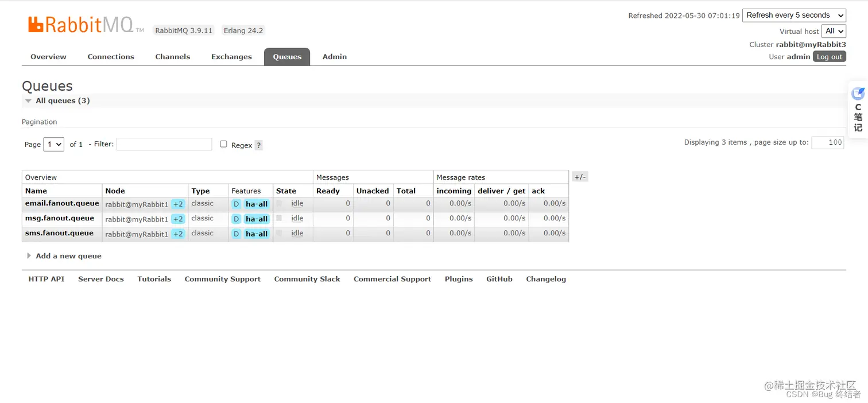Viewport: 868px width, 403px height.
Task: Click the ha-all policy badge of sms.fanout.queue
Action: pyautogui.click(x=257, y=234)
